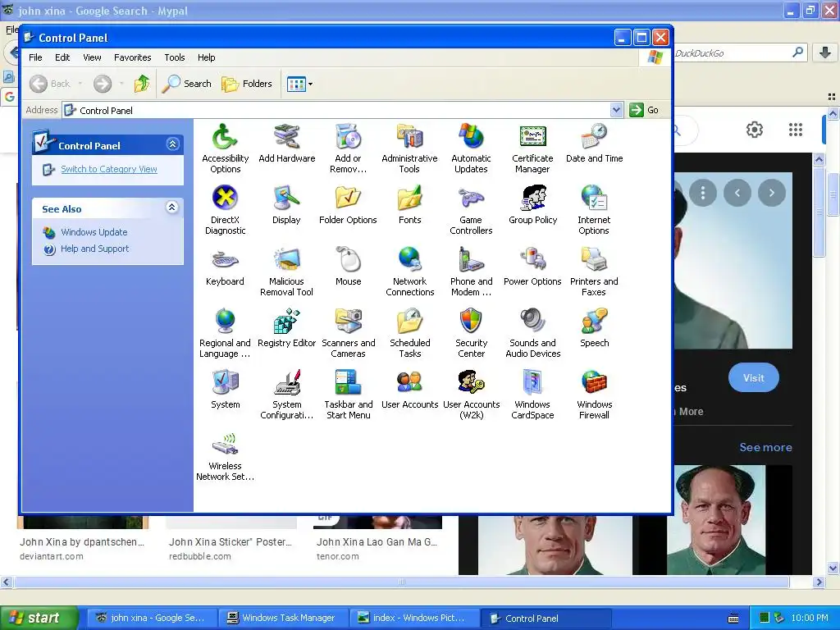
Task: Click Switch to Category View link
Action: (x=109, y=169)
